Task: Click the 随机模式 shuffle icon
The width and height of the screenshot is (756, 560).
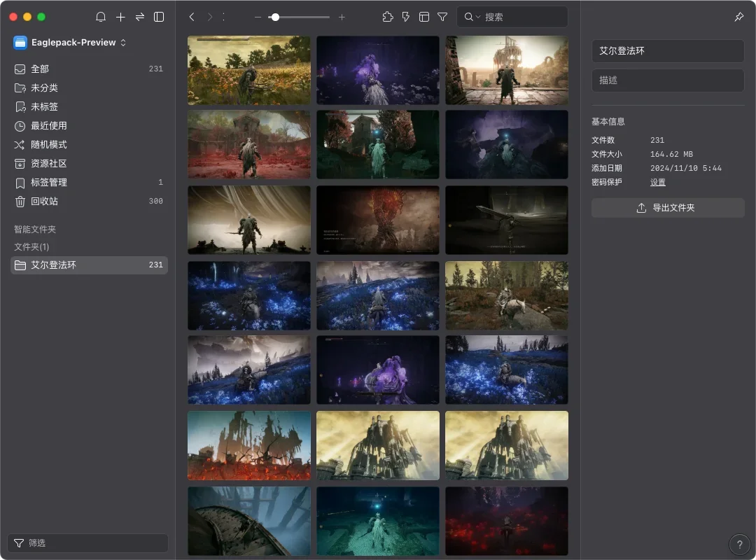Action: tap(20, 145)
